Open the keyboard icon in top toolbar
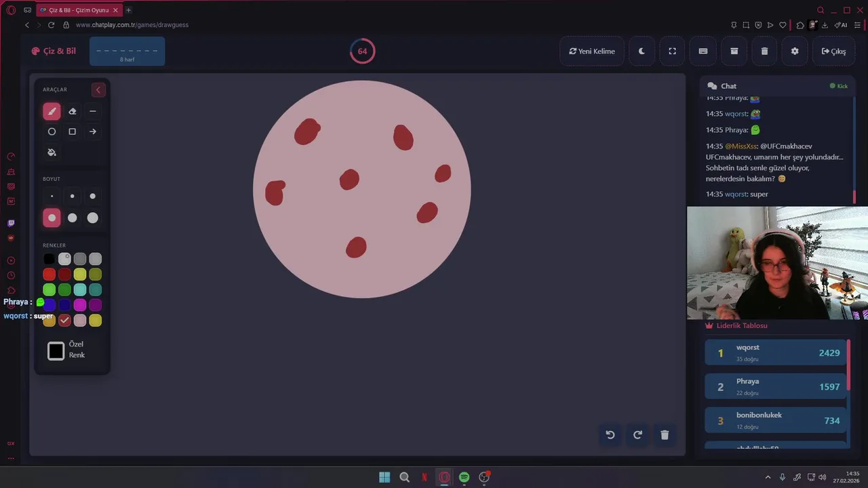 coord(703,51)
